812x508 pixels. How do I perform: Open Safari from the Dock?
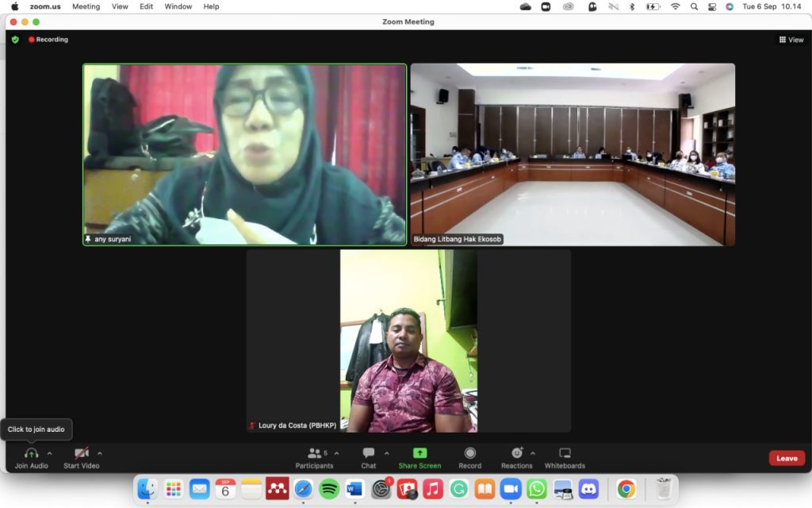click(303, 489)
